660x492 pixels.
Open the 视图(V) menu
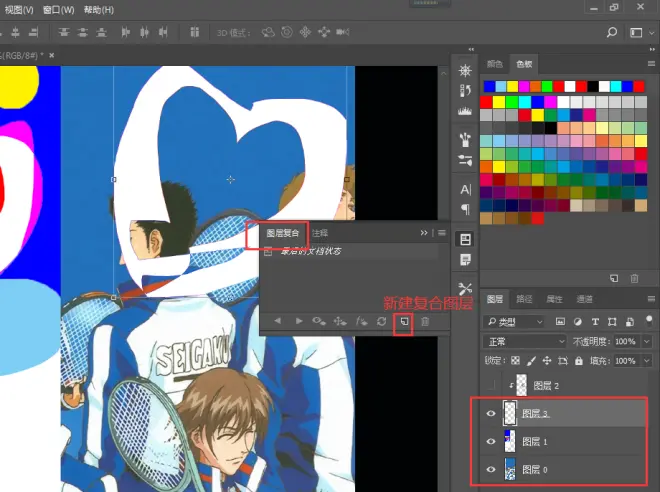tap(19, 9)
